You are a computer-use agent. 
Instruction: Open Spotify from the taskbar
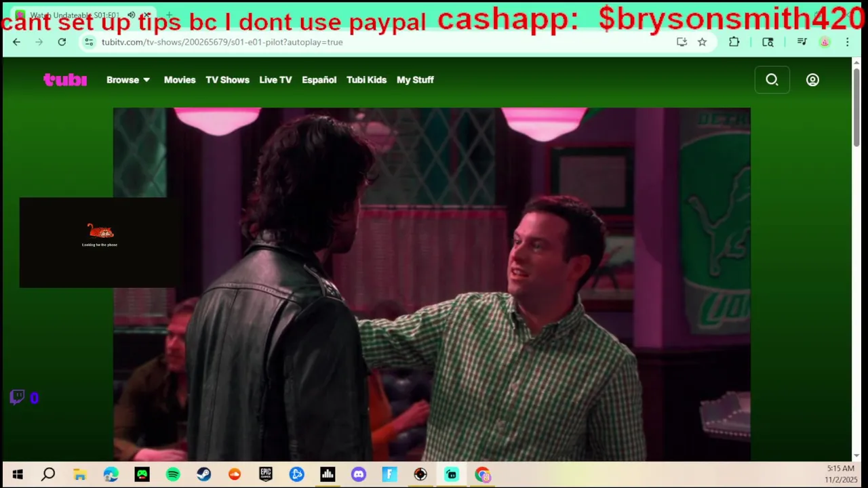tap(173, 474)
